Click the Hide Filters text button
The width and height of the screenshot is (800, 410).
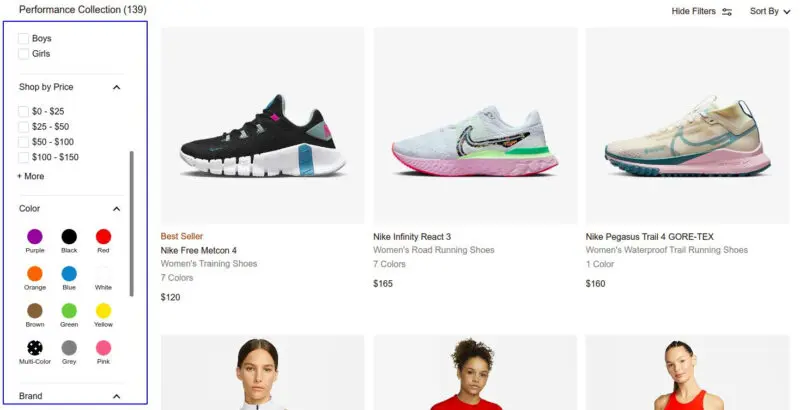(x=693, y=11)
